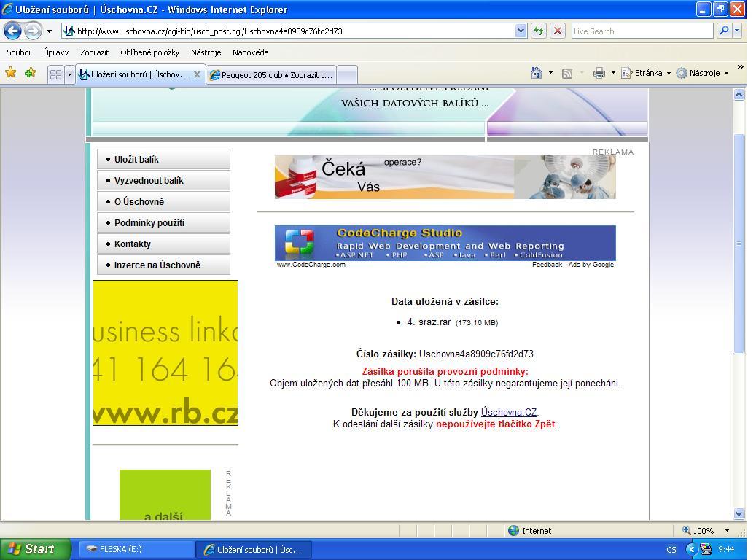The height and width of the screenshot is (560, 756).
Task: Click the Uložit balík sidebar button
Action: click(x=163, y=160)
